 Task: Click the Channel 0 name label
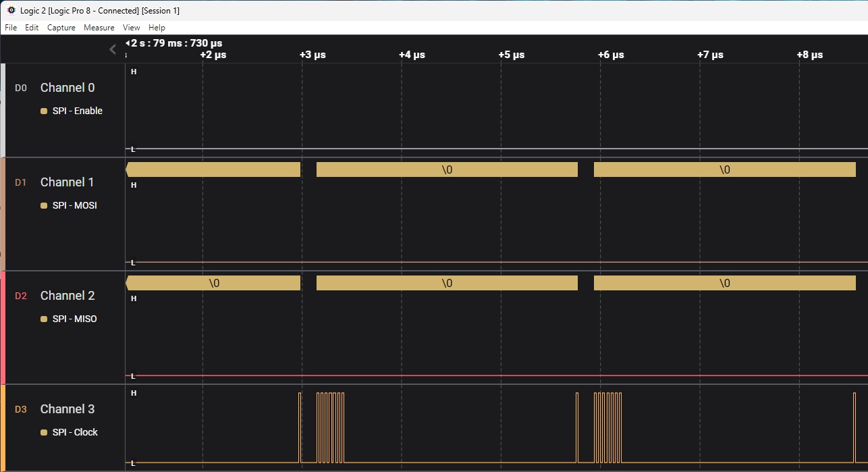[67, 88]
